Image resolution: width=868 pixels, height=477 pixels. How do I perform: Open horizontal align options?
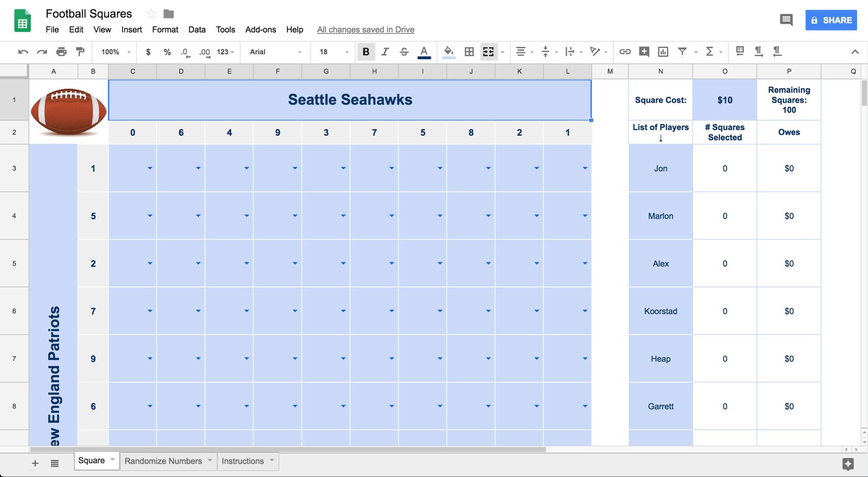click(x=521, y=52)
